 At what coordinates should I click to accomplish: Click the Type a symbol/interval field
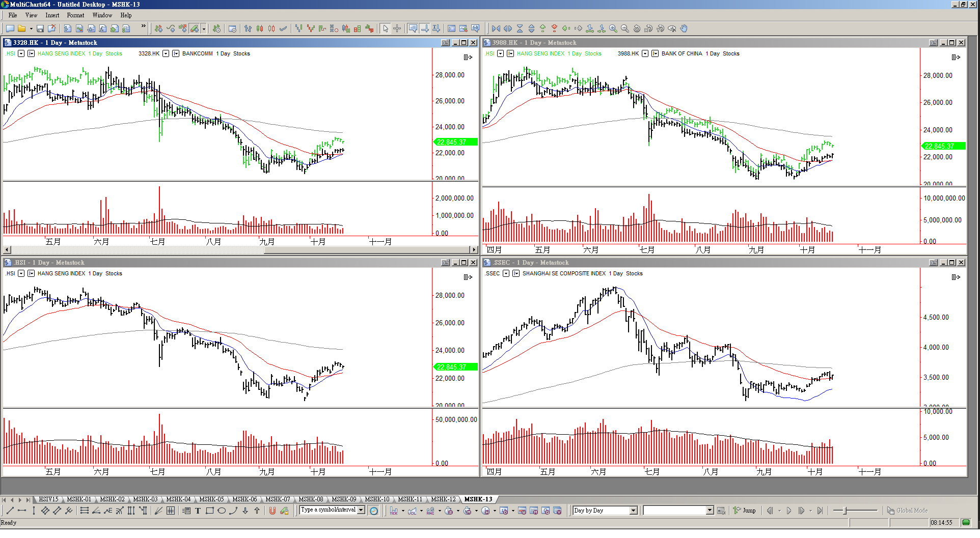point(329,510)
